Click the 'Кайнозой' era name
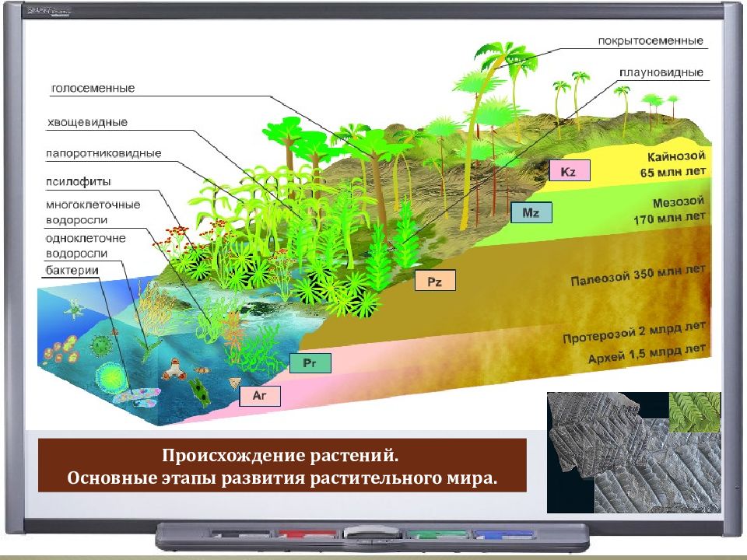The width and height of the screenshot is (747, 560). point(676,156)
